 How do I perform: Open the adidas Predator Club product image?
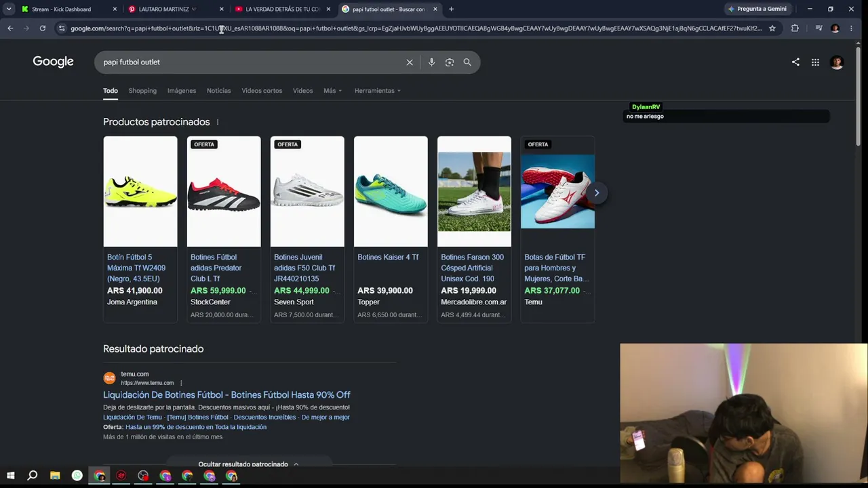pos(224,192)
